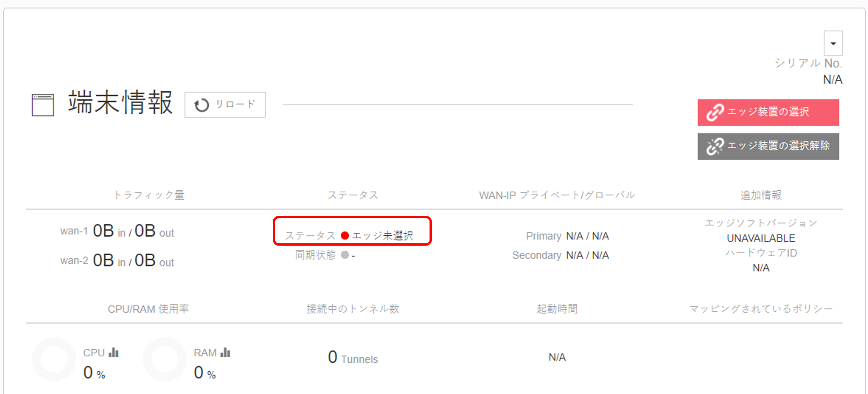Image resolution: width=868 pixels, height=394 pixels.
Task: Click the circular reload arrow icon
Action: tap(202, 105)
